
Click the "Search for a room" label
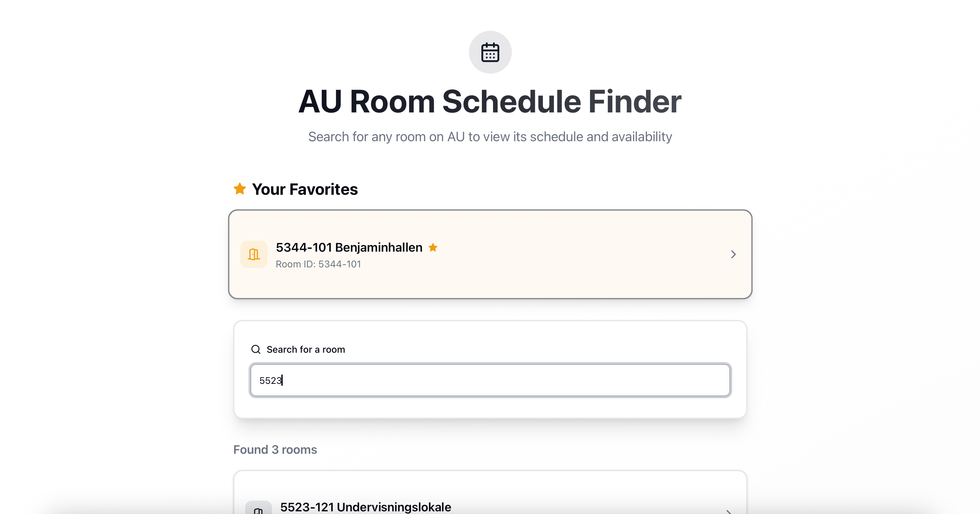305,349
